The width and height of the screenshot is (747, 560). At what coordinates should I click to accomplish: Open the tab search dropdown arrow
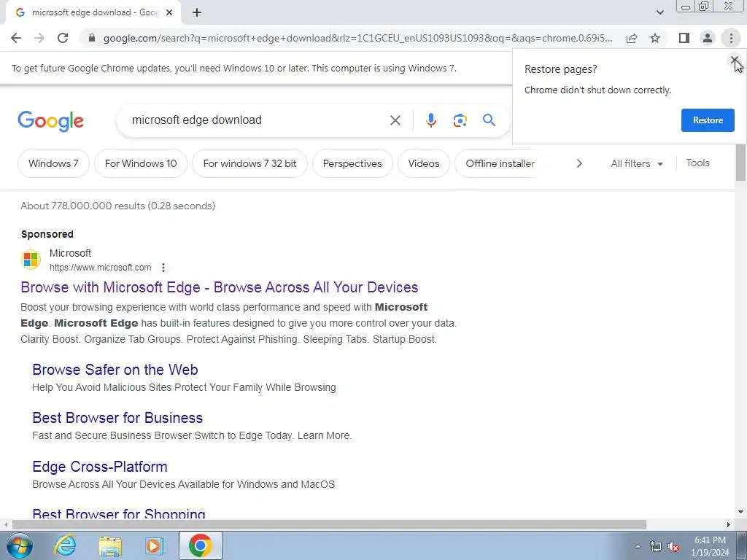click(659, 12)
